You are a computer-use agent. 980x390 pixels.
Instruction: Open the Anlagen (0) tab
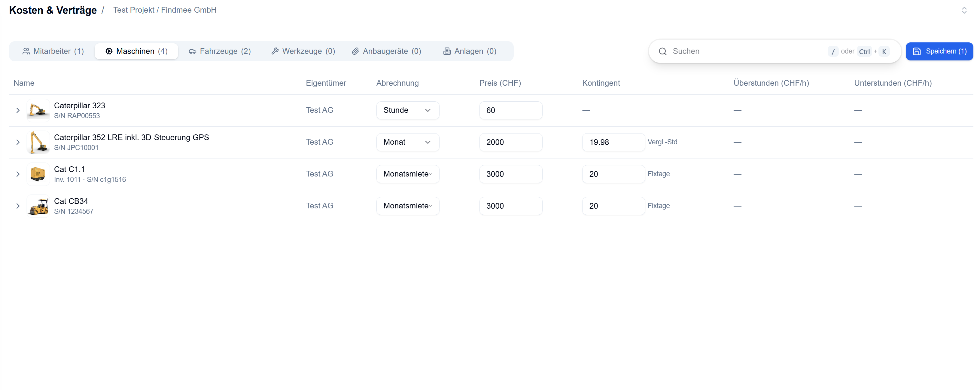pos(470,51)
